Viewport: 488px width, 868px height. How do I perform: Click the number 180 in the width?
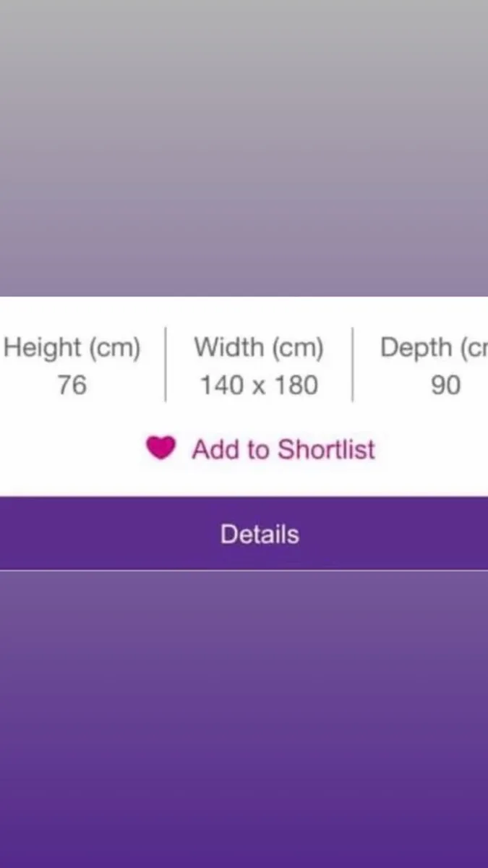[296, 385]
